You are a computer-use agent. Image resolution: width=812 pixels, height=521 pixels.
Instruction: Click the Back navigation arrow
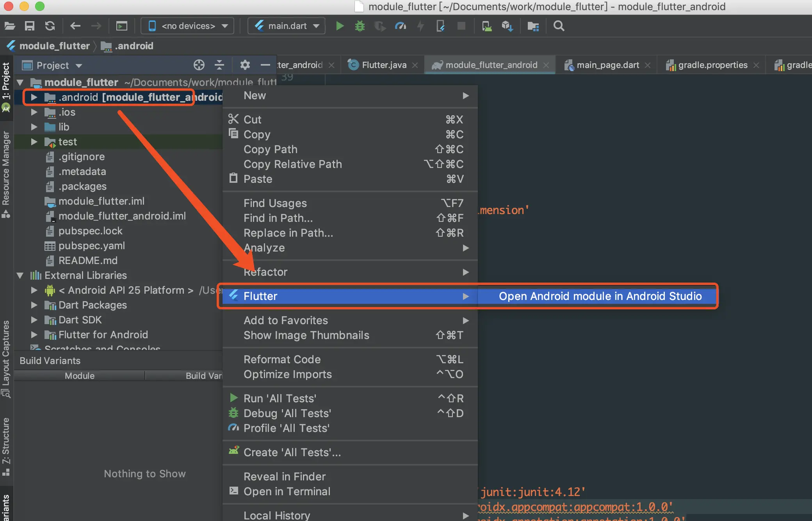(75, 26)
